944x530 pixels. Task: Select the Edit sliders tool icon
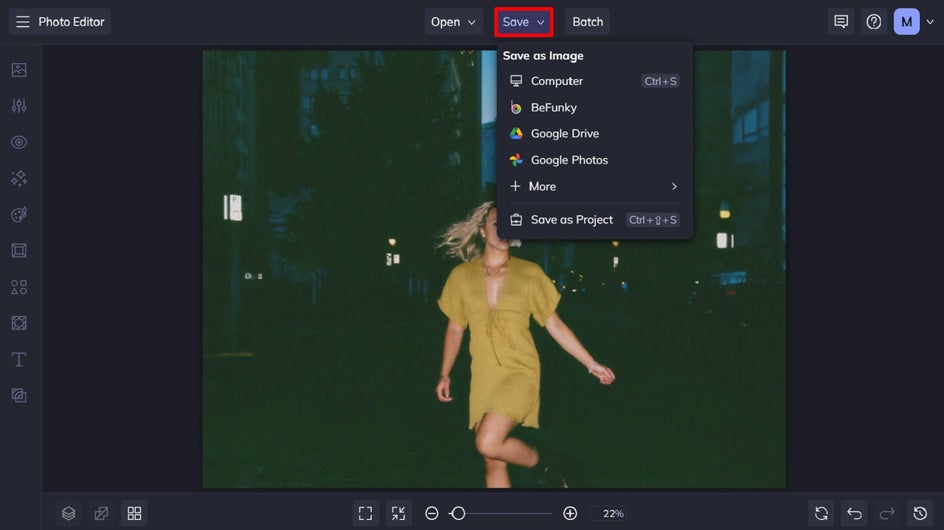[19, 106]
